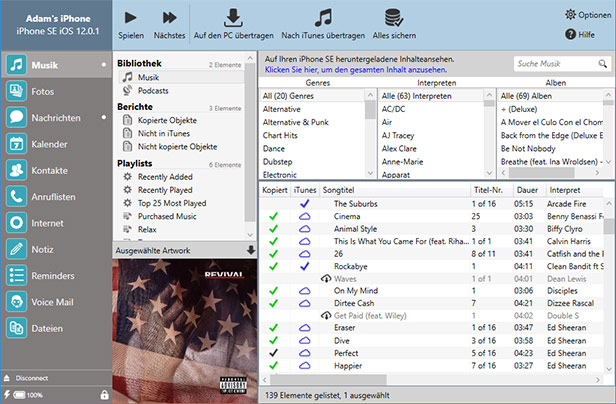The height and width of the screenshot is (404, 616).
Task: Select Recently Added playlist
Action: pyautogui.click(x=181, y=177)
